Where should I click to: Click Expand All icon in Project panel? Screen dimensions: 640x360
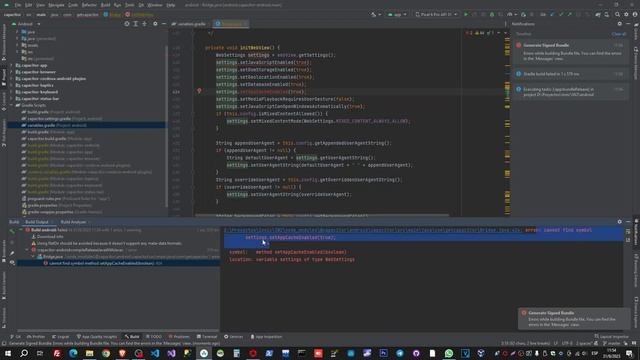[136, 24]
